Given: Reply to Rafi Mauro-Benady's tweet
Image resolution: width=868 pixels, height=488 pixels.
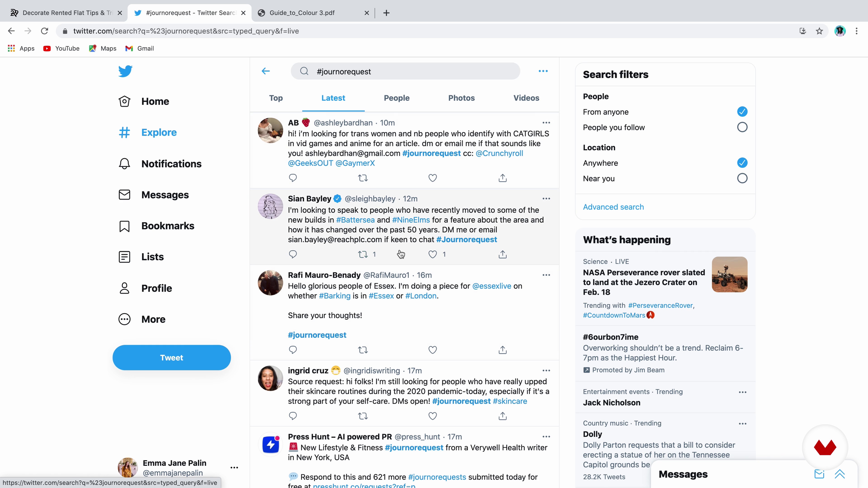Looking at the screenshot, I should coord(293,350).
